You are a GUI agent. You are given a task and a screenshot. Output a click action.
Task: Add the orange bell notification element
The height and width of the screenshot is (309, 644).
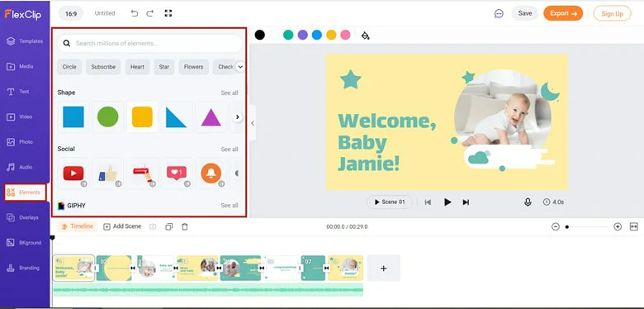(211, 173)
